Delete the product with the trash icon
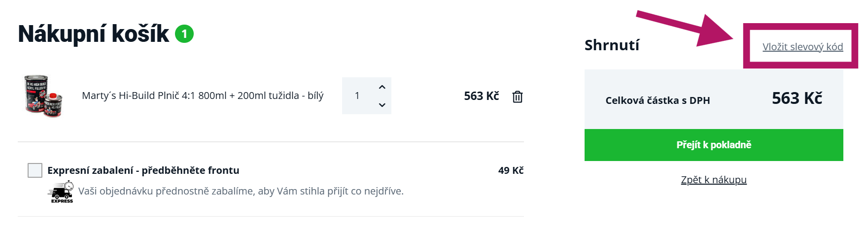This screenshot has width=868, height=227. point(517,97)
